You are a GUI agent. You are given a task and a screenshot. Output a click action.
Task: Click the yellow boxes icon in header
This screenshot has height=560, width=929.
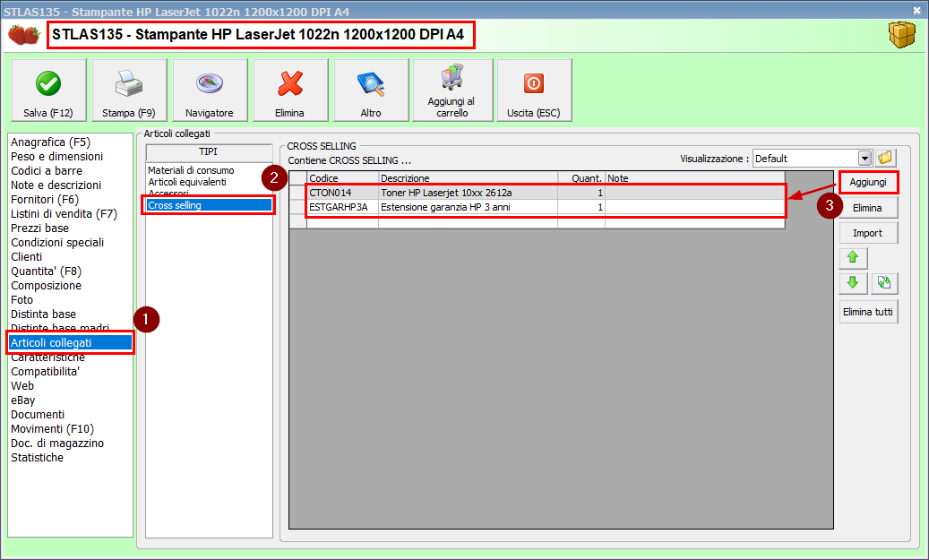pos(902,35)
